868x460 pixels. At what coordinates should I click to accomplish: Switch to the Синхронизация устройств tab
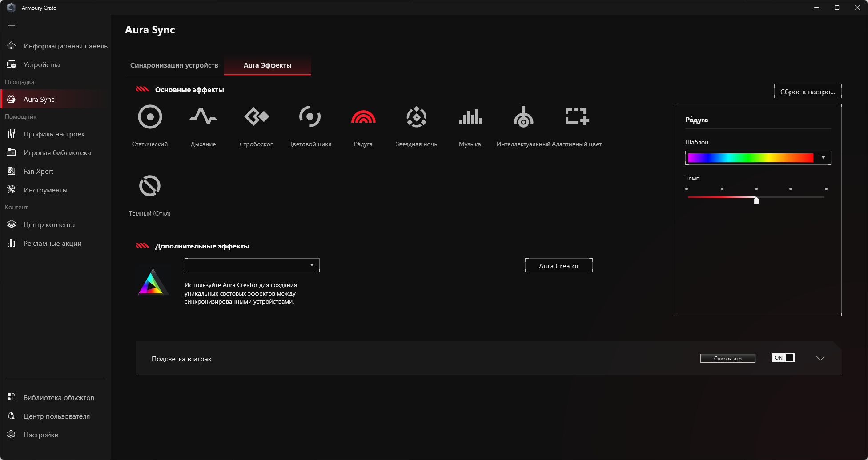[x=174, y=65]
